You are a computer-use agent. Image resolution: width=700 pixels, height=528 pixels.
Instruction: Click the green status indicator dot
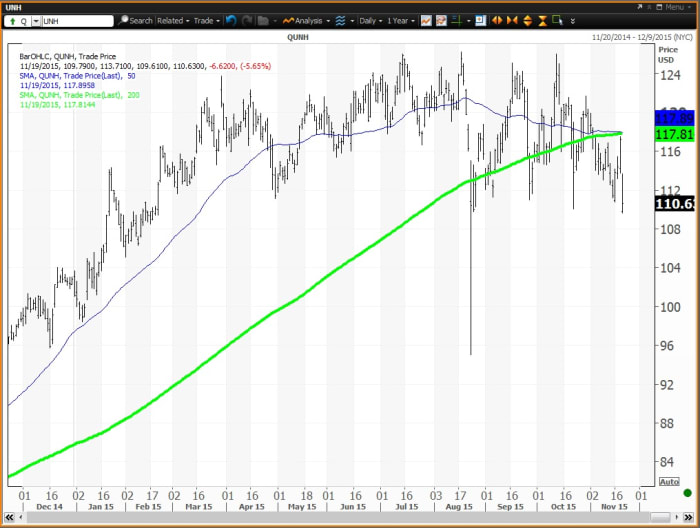click(687, 493)
